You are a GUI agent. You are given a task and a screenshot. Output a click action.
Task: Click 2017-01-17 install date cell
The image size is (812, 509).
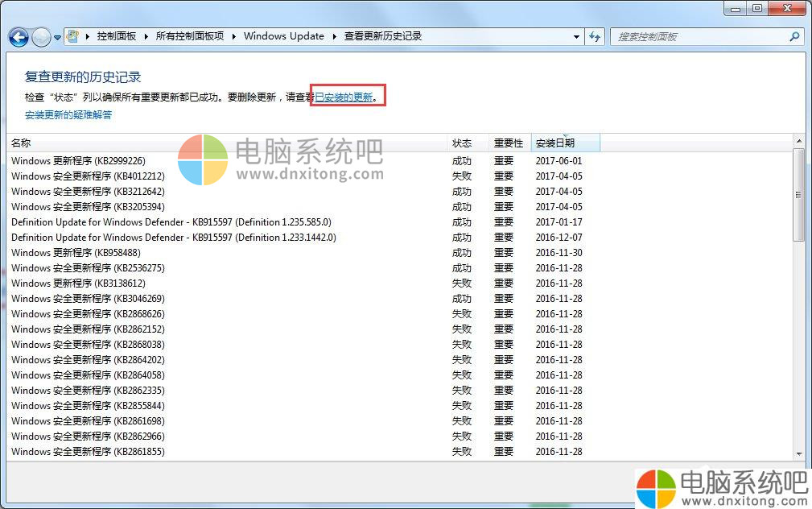[559, 221]
